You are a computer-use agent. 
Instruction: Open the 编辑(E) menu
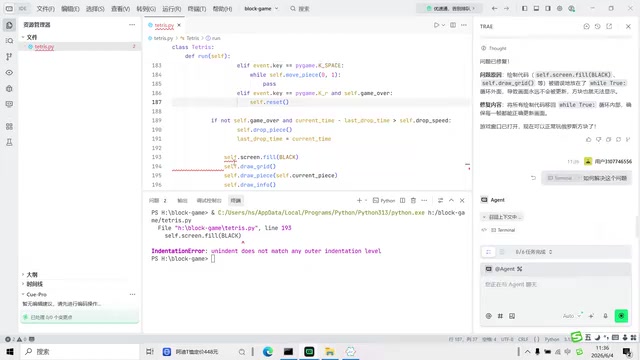click(x=70, y=9)
